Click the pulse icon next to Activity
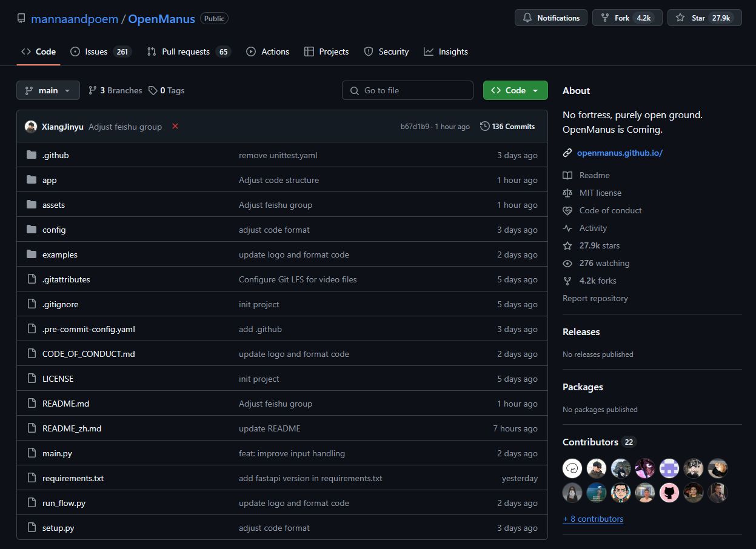756x549 pixels. [567, 228]
